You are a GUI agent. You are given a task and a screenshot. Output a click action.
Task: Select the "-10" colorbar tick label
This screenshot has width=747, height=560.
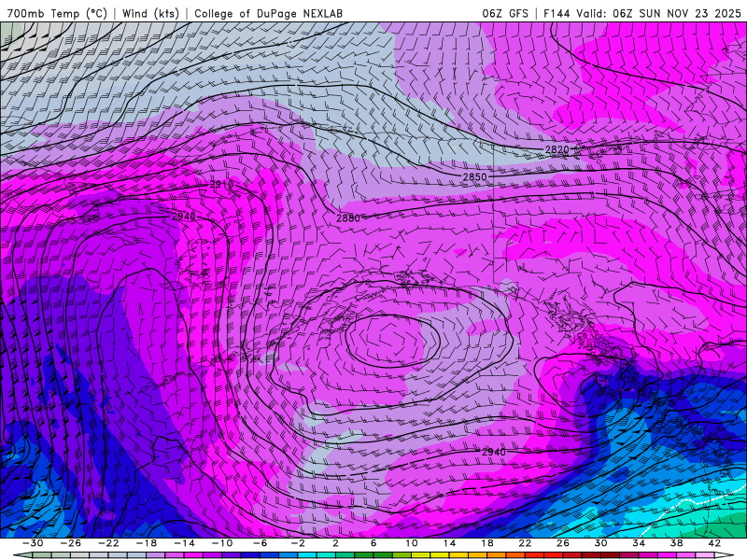coord(222,543)
